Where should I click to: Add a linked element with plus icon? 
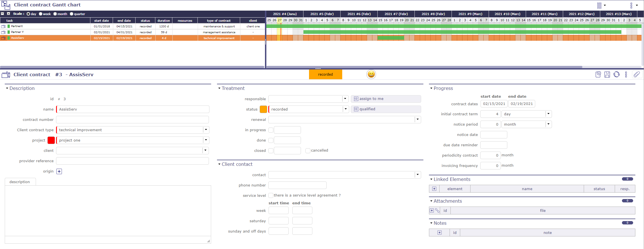pyautogui.click(x=434, y=189)
